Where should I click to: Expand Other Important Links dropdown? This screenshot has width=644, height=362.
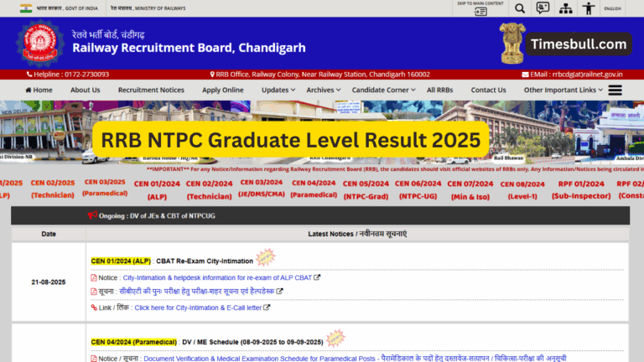pyautogui.click(x=563, y=90)
